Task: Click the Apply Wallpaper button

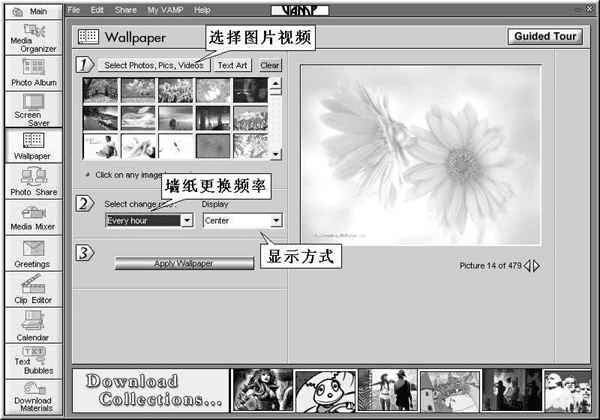Action: pyautogui.click(x=184, y=263)
